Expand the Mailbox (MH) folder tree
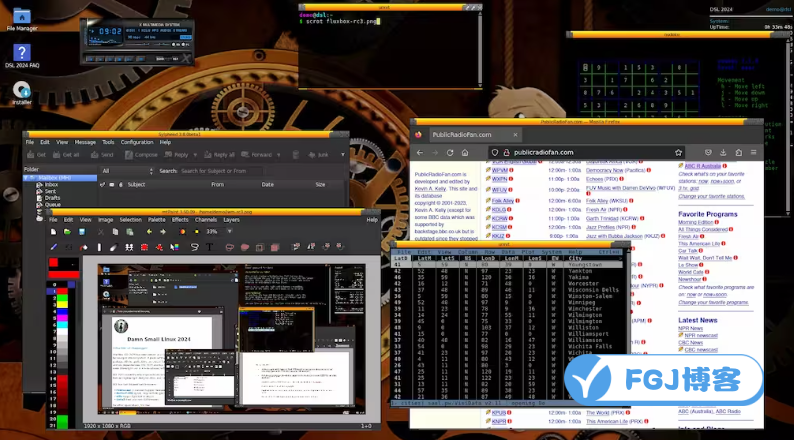 [x=28, y=177]
